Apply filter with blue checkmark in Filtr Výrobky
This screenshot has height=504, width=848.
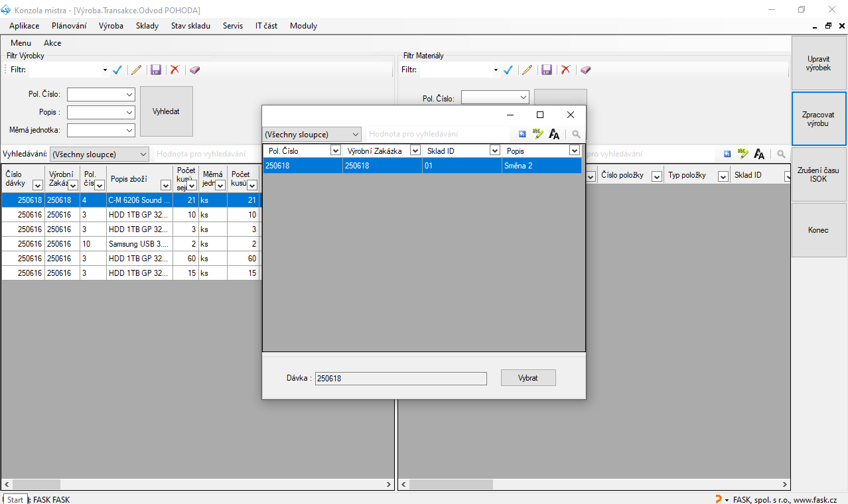coord(117,70)
